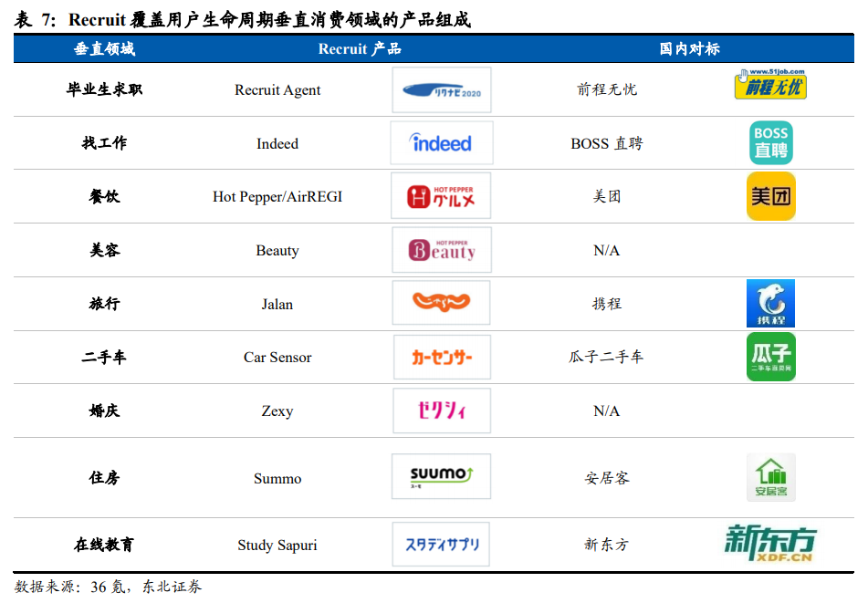Click the Recruit 产品 column header

[360, 48]
